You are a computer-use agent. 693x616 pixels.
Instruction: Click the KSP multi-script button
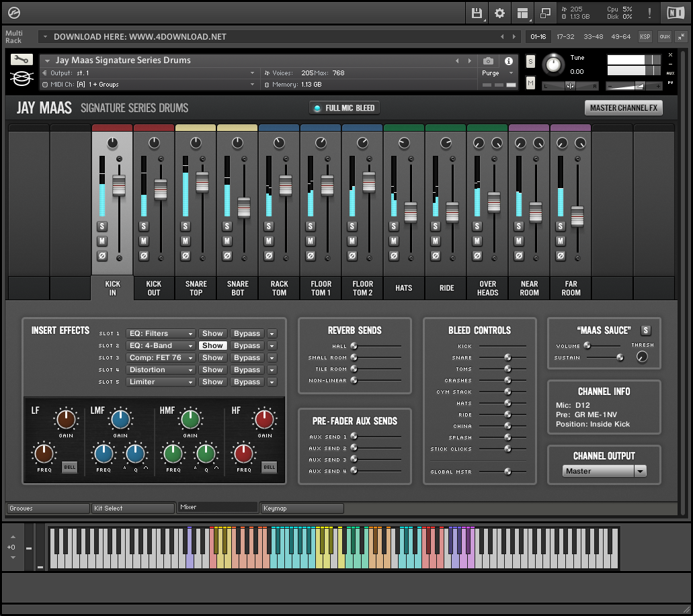(645, 37)
